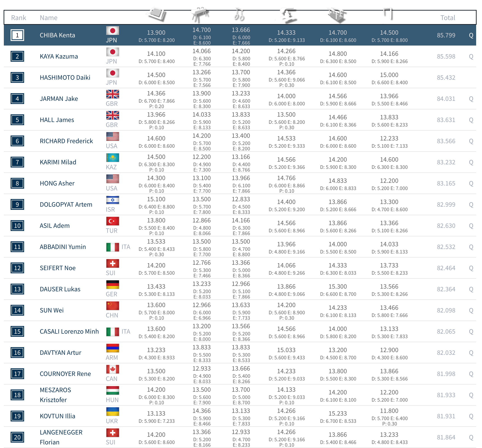This screenshot has height=448, width=482.
Task: Click Japan flag beside CHIBA Kenta
Action: 112,31
